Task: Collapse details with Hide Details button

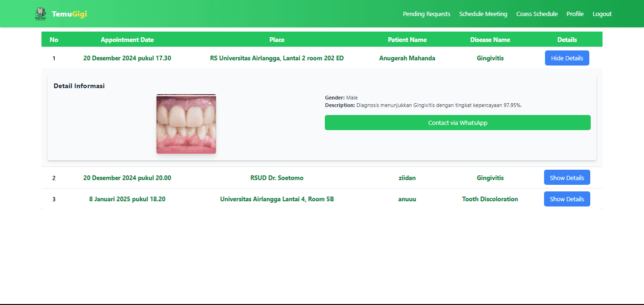Action: [x=567, y=58]
